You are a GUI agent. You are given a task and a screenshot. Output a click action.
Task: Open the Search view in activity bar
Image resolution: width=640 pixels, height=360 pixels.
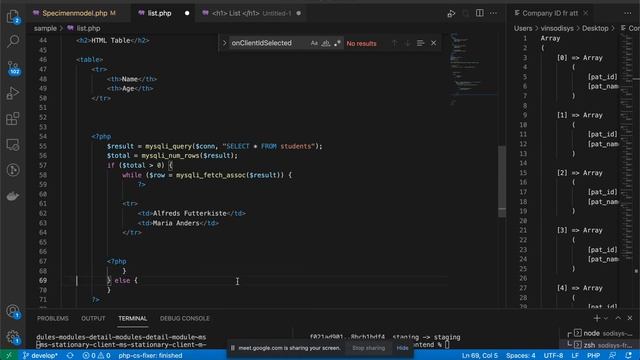pyautogui.click(x=13, y=41)
